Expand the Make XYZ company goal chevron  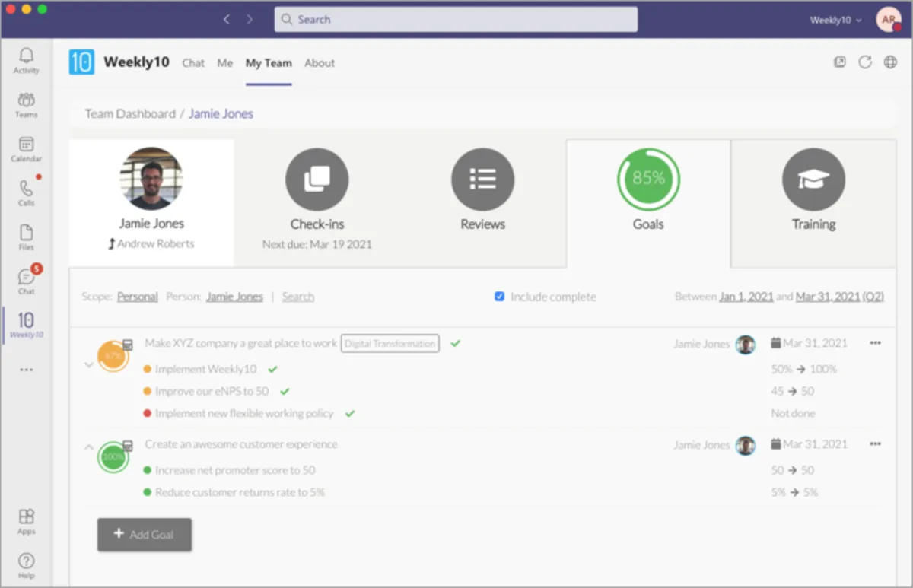tap(89, 364)
